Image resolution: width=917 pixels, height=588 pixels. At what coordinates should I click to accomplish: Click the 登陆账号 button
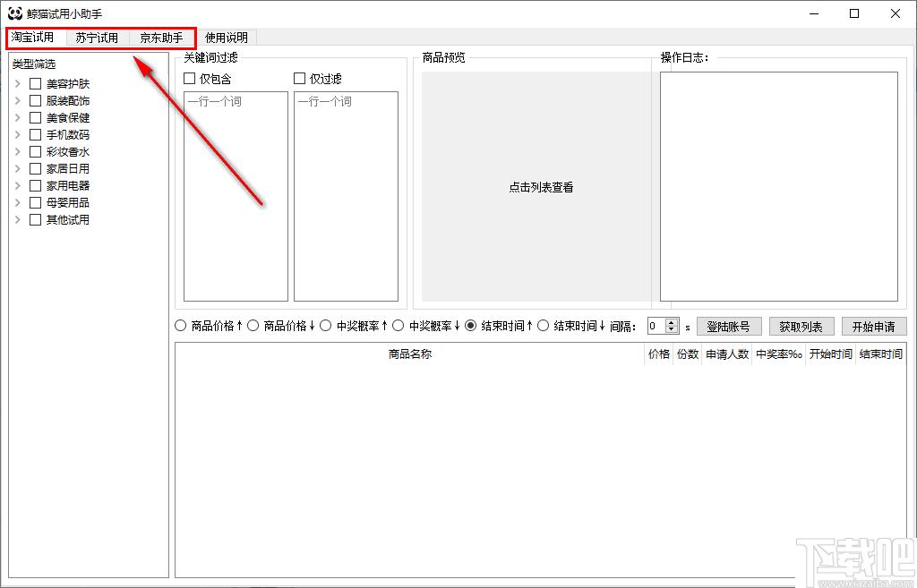pos(728,326)
